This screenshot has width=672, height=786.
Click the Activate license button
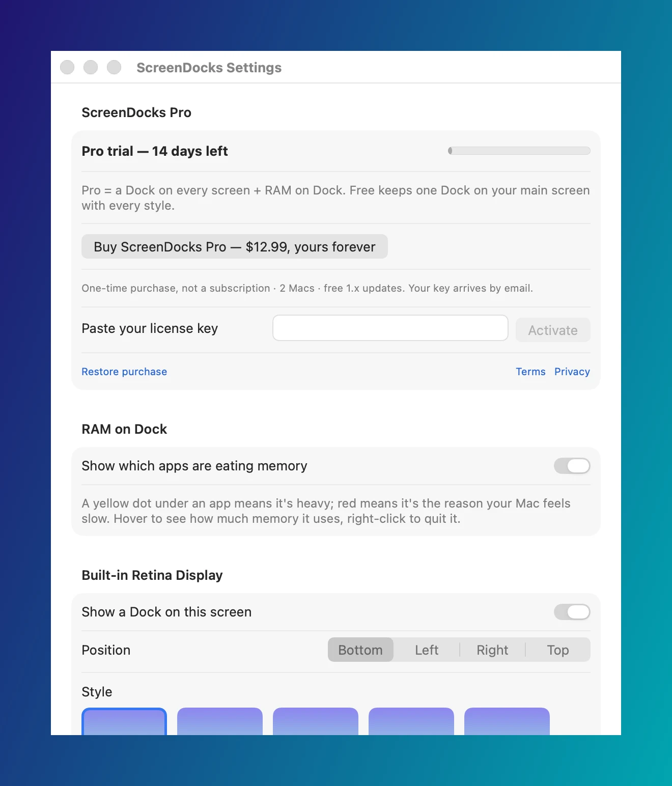click(553, 330)
